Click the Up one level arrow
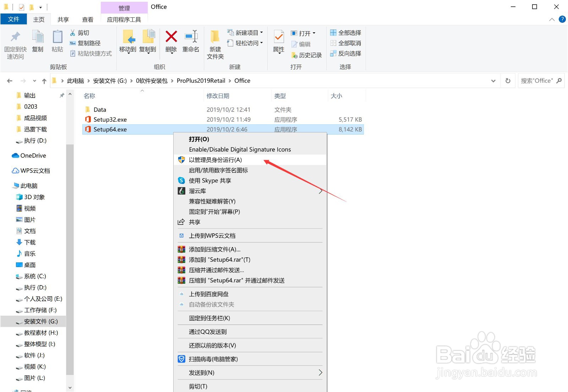568x392 pixels. [44, 81]
